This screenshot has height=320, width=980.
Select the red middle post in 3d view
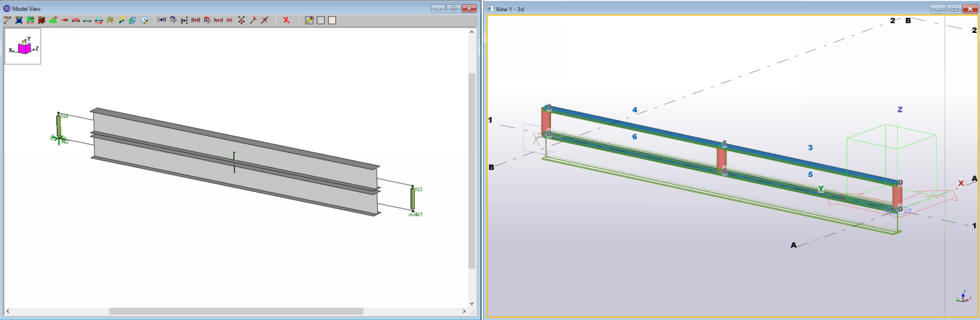point(722,158)
